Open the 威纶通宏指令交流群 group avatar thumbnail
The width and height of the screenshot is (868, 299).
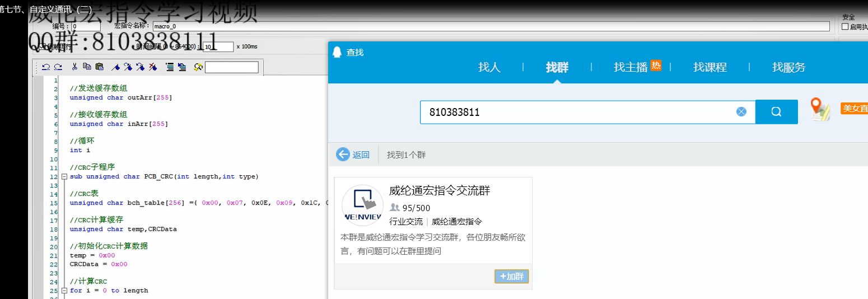pyautogui.click(x=362, y=205)
